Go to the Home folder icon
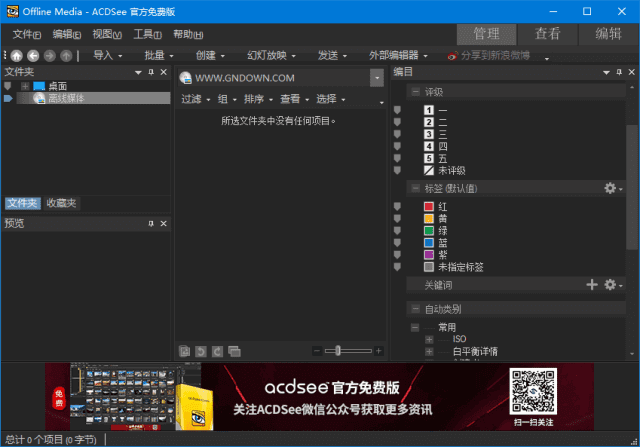This screenshot has width=640, height=447. point(17,56)
